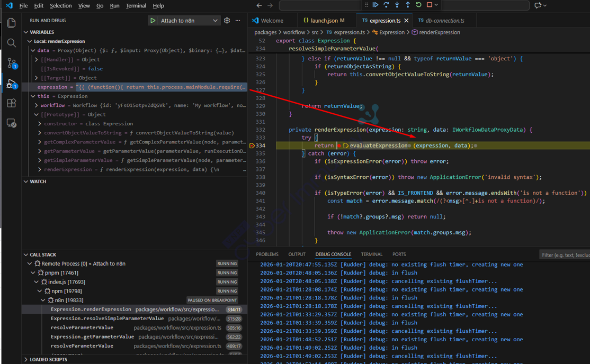Collapse the CALL STACK section

[x=26, y=254]
